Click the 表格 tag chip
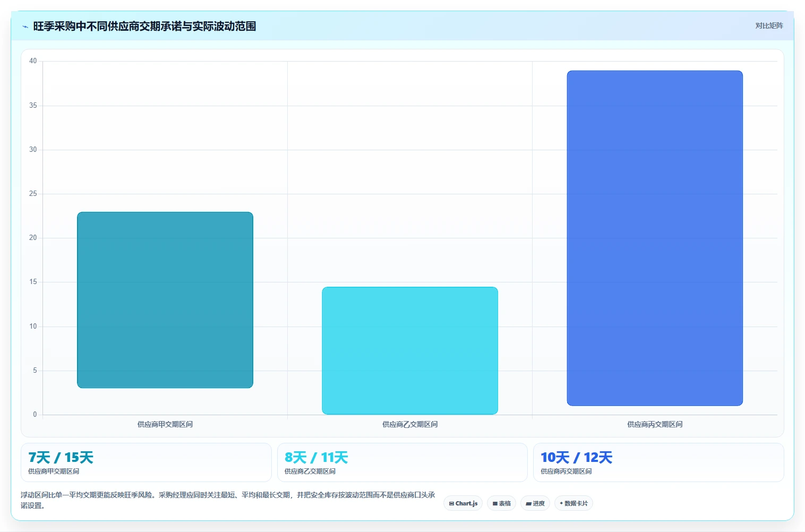805x532 pixels. click(501, 503)
